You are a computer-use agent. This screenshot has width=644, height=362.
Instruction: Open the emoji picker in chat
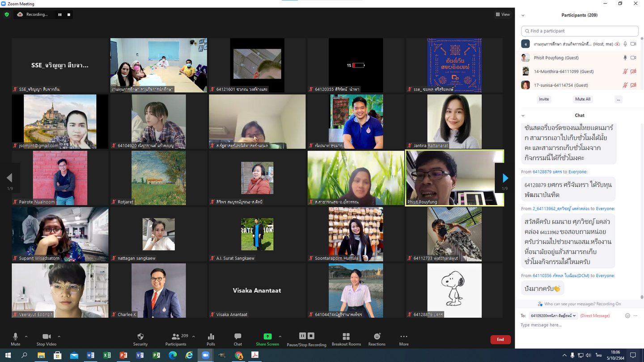point(627,316)
